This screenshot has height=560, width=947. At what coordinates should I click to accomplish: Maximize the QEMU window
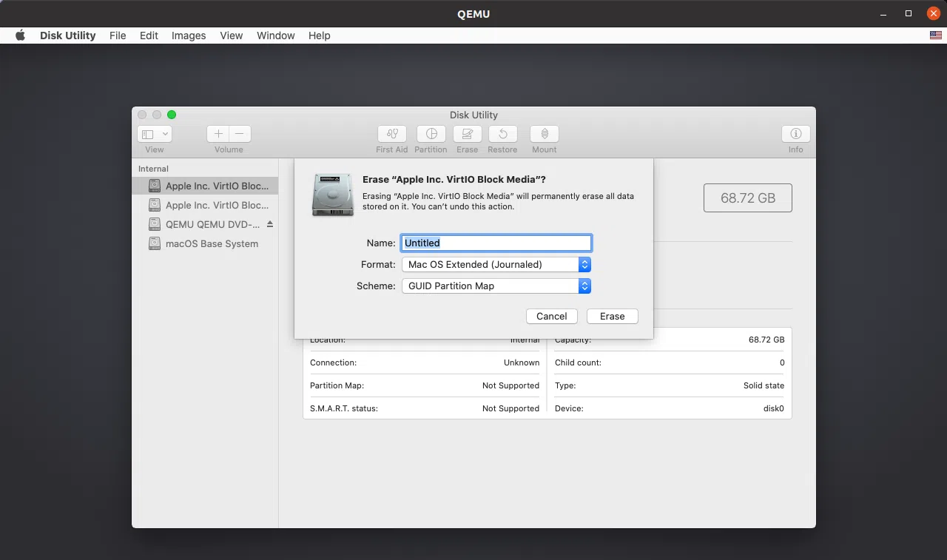tap(909, 13)
